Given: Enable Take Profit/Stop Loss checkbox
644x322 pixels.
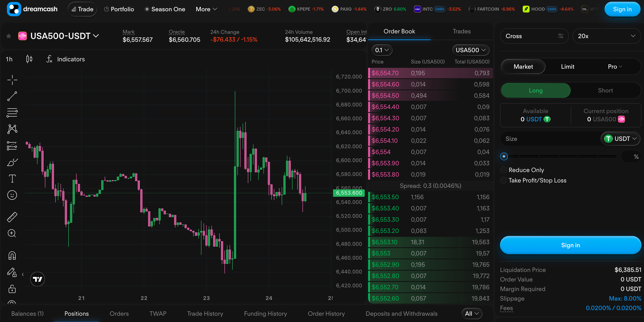Looking at the screenshot, I should tap(503, 180).
